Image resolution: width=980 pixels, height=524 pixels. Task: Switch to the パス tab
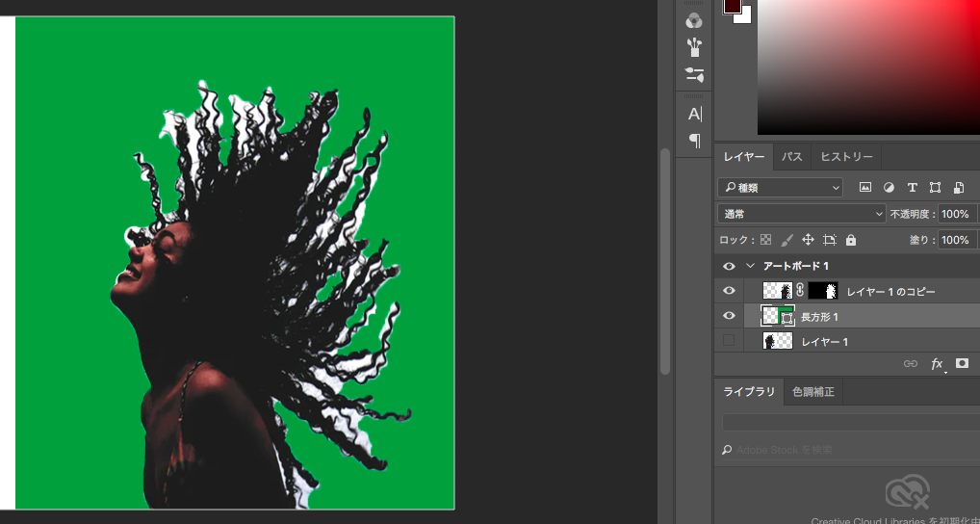pyautogui.click(x=791, y=157)
